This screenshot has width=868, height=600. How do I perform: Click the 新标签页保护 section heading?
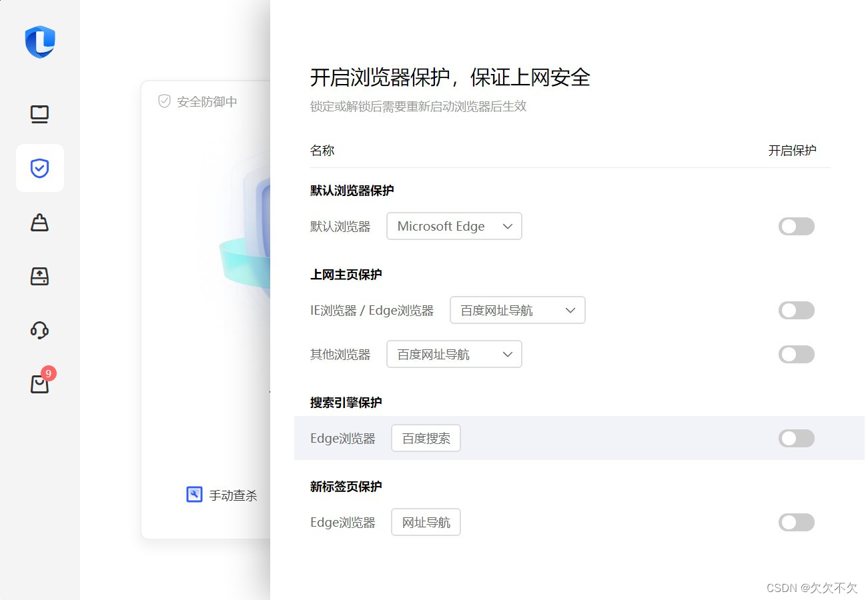click(346, 487)
